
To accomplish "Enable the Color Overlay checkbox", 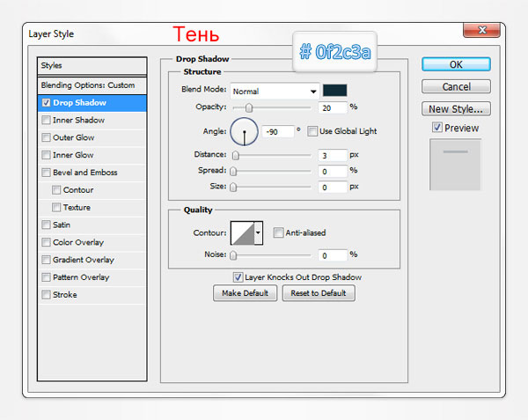I will (x=46, y=242).
